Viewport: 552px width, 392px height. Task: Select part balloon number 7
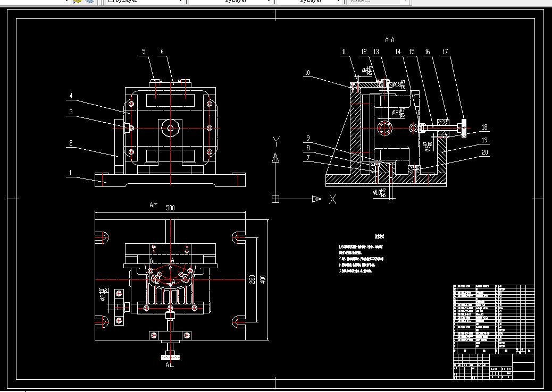click(308, 158)
